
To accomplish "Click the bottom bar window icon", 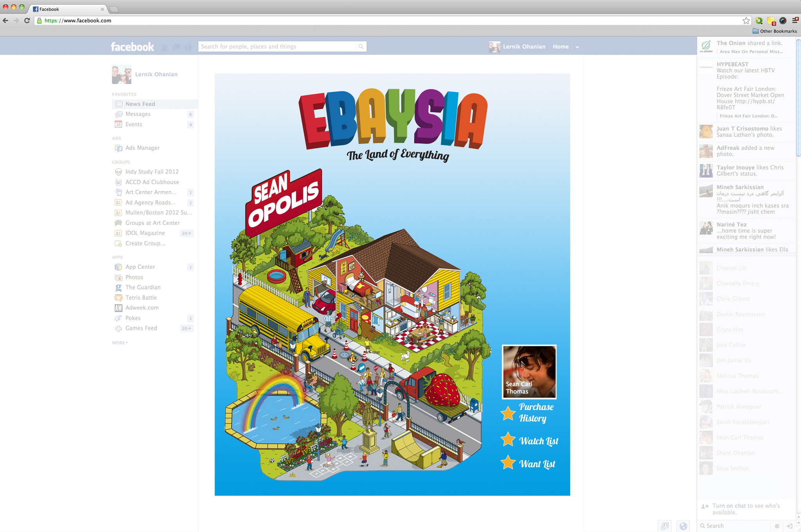I will coord(665,526).
